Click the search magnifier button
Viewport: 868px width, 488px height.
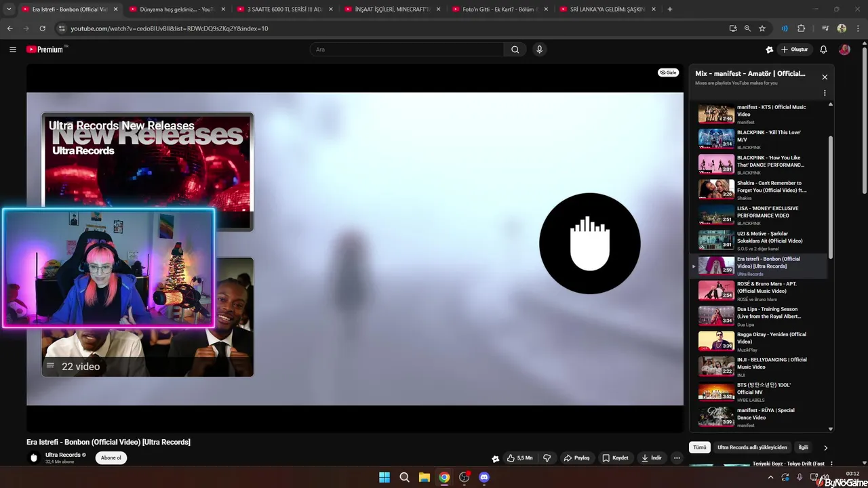515,49
